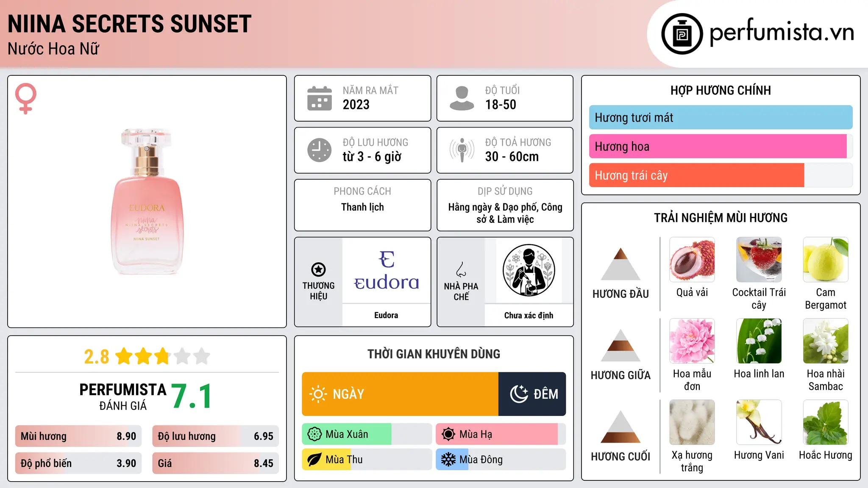Click the perfumista.vn site name
Screen dimensions: 868x488
[782, 32]
